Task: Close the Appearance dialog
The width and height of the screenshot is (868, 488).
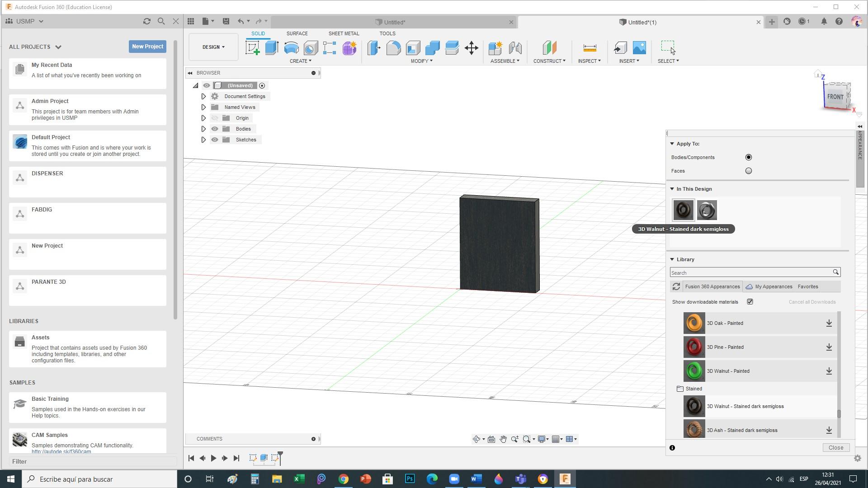Action: point(836,448)
